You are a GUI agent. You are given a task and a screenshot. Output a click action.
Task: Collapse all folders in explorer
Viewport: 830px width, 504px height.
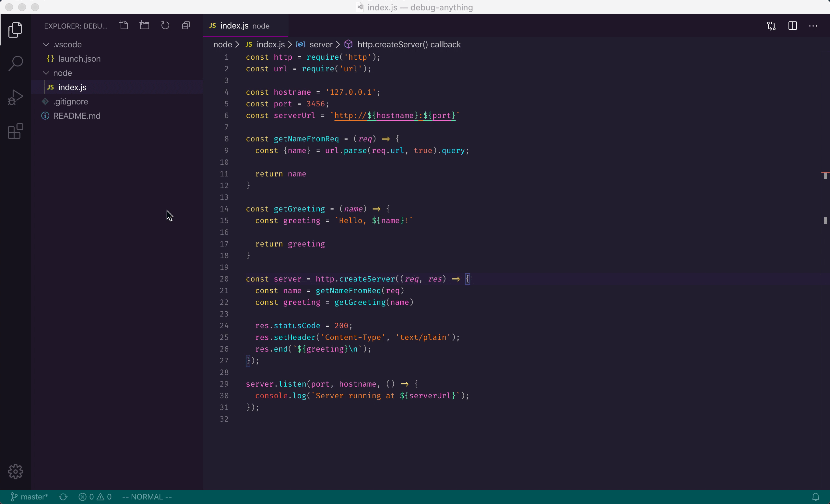tap(186, 26)
